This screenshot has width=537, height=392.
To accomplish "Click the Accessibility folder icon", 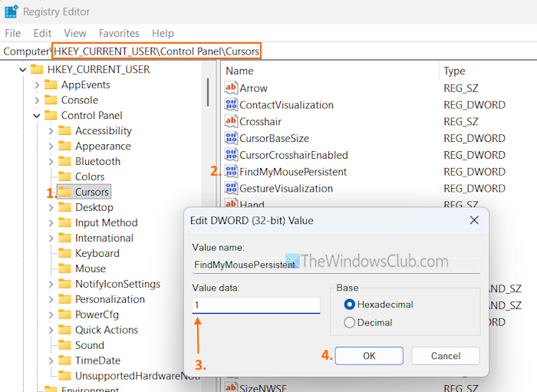I will [x=64, y=130].
